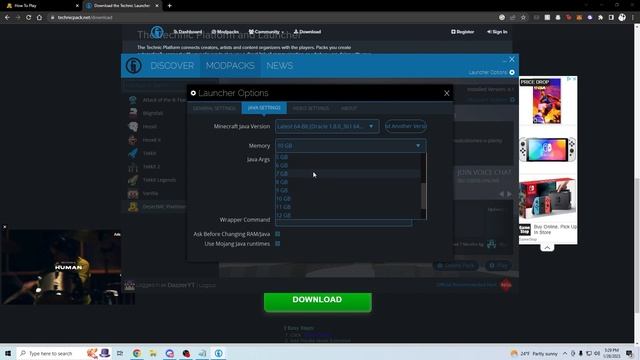Click the previous arrow in voice chat panel
Viewport: 640px width, 360px height.
502,194
